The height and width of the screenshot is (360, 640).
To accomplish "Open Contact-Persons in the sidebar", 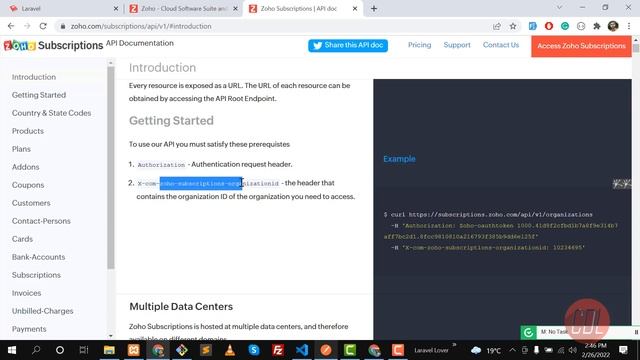I will click(x=41, y=220).
